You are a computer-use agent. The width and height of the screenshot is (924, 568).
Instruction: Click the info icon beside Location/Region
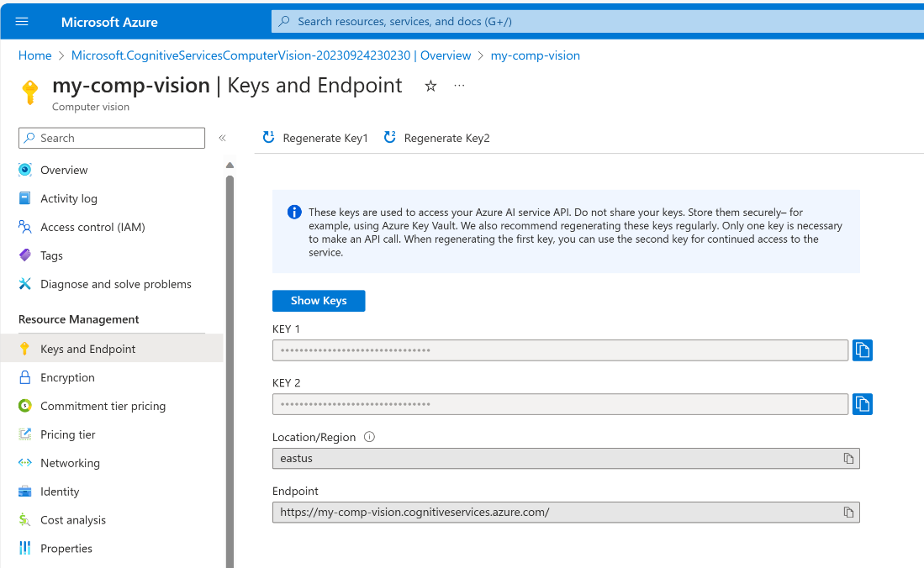(369, 437)
